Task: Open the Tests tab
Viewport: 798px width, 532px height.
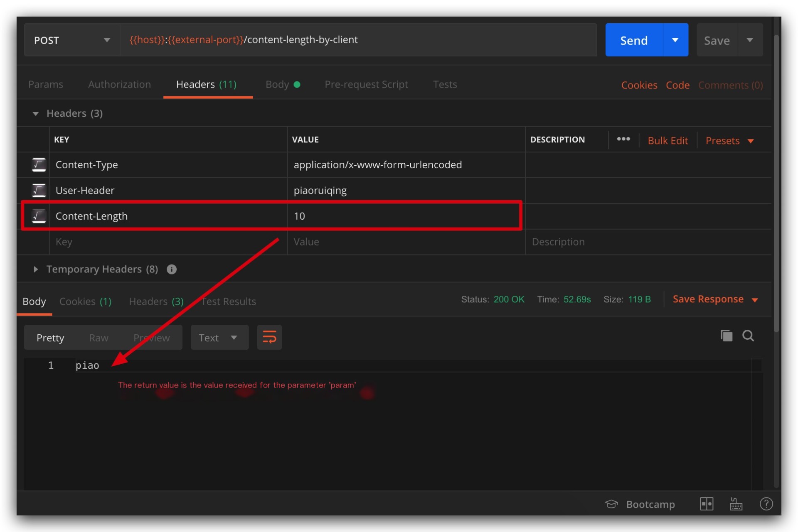Action: coord(445,84)
